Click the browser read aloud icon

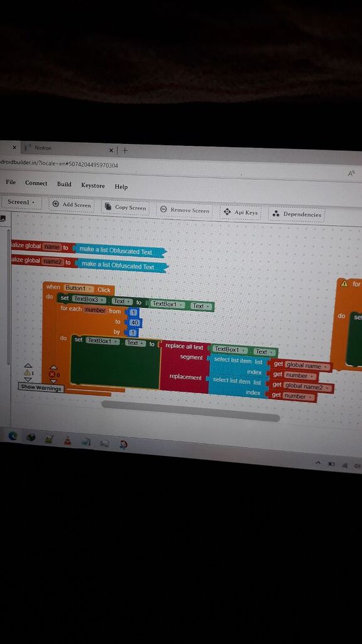351,174
